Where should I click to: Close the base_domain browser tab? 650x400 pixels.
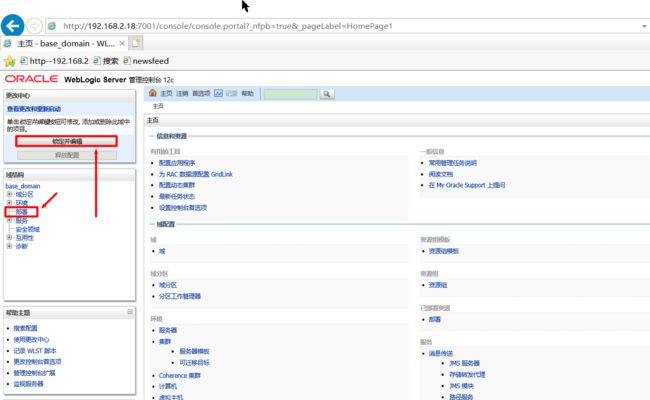pyautogui.click(x=122, y=43)
